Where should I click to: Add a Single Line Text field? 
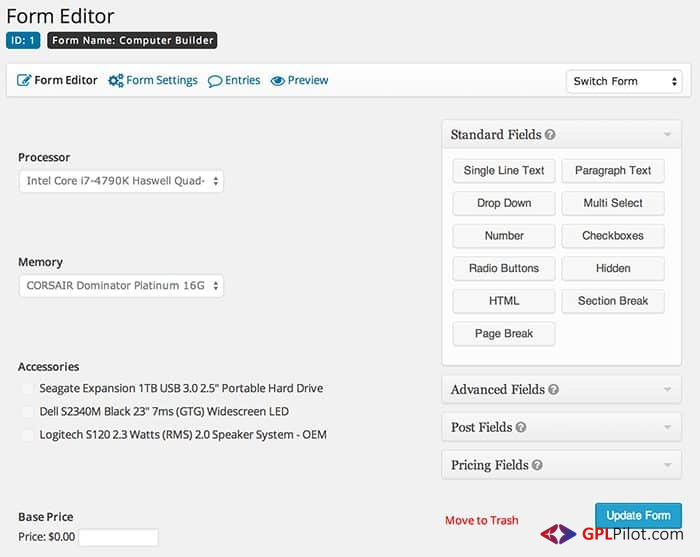(x=504, y=170)
